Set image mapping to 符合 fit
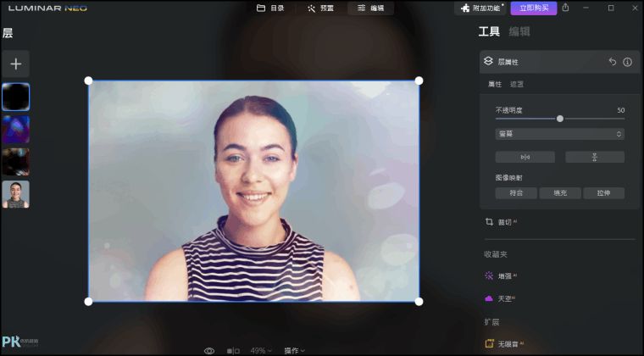The image size is (644, 356). [x=516, y=193]
